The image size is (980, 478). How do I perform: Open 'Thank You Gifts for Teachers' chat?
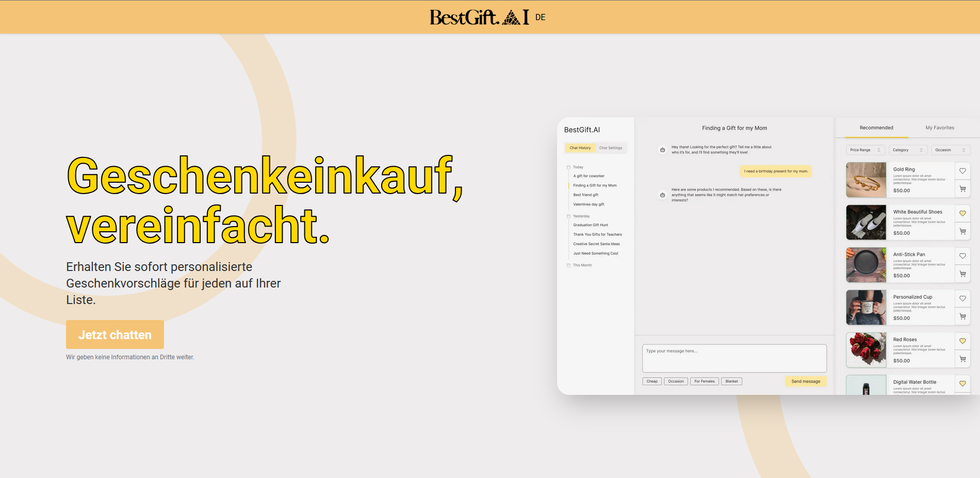click(597, 234)
